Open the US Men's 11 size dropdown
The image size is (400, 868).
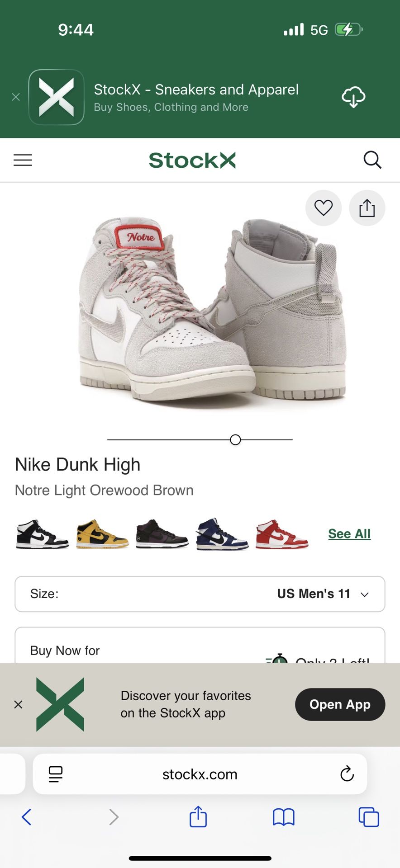pyautogui.click(x=200, y=594)
